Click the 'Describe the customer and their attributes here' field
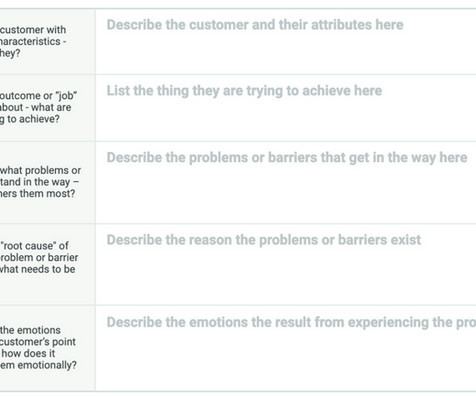Viewport: 476px width, 397px height. (286, 42)
